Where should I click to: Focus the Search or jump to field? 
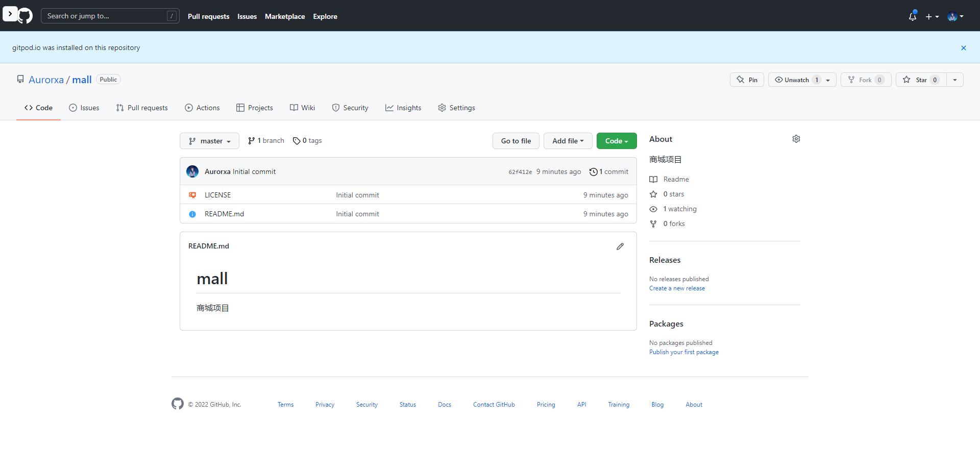pos(110,16)
